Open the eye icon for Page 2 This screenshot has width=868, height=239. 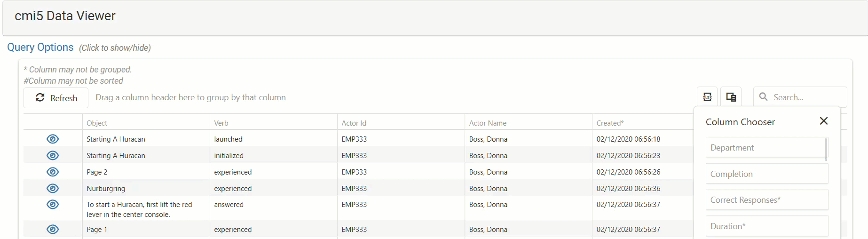53,172
